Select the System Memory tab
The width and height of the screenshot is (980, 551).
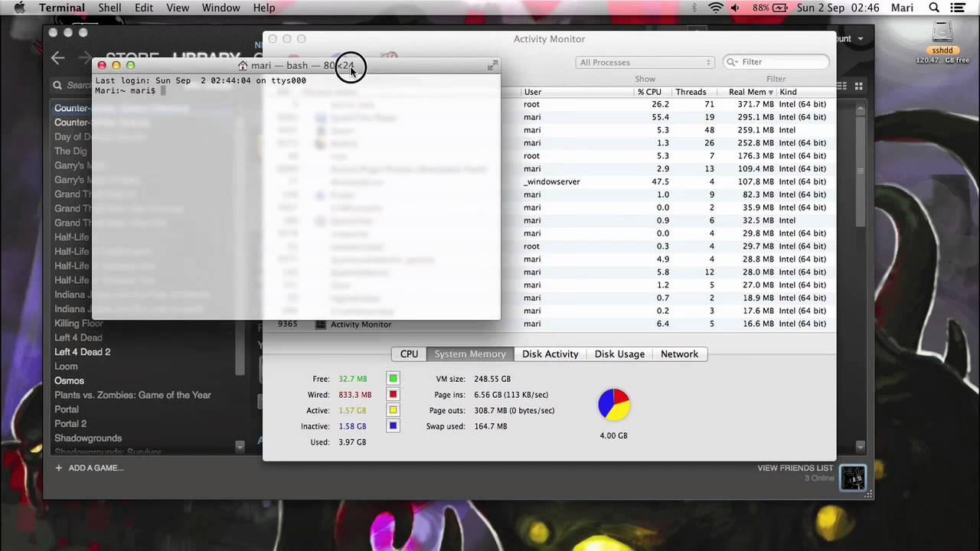(x=470, y=354)
